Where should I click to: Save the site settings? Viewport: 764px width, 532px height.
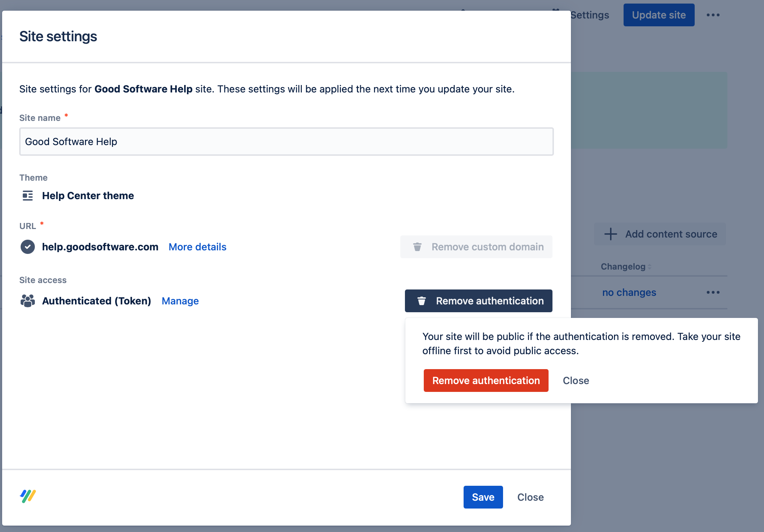coord(483,497)
